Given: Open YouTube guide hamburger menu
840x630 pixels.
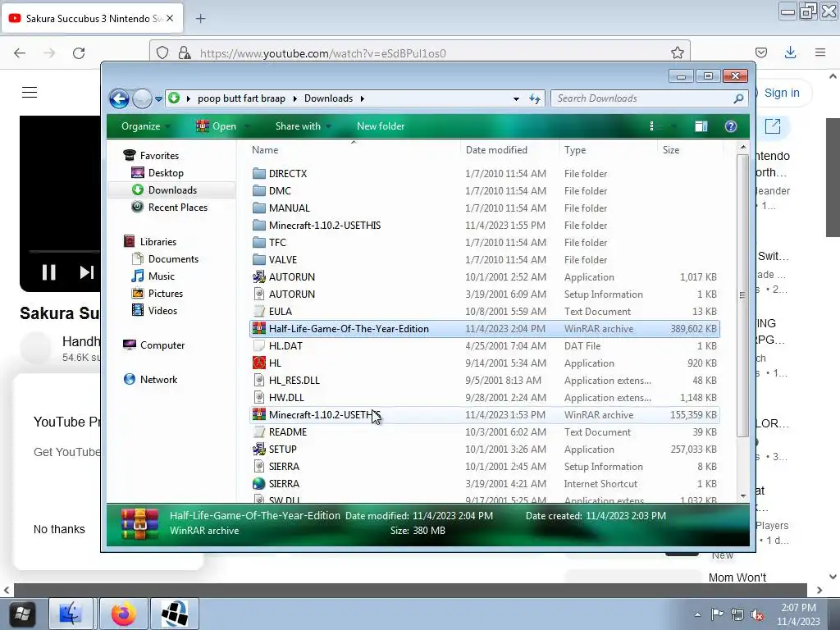Looking at the screenshot, I should 30,92.
